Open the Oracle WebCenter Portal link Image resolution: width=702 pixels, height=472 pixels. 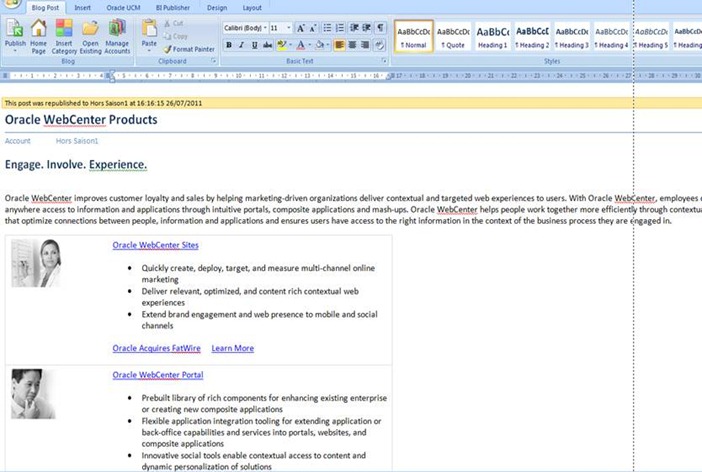158,375
